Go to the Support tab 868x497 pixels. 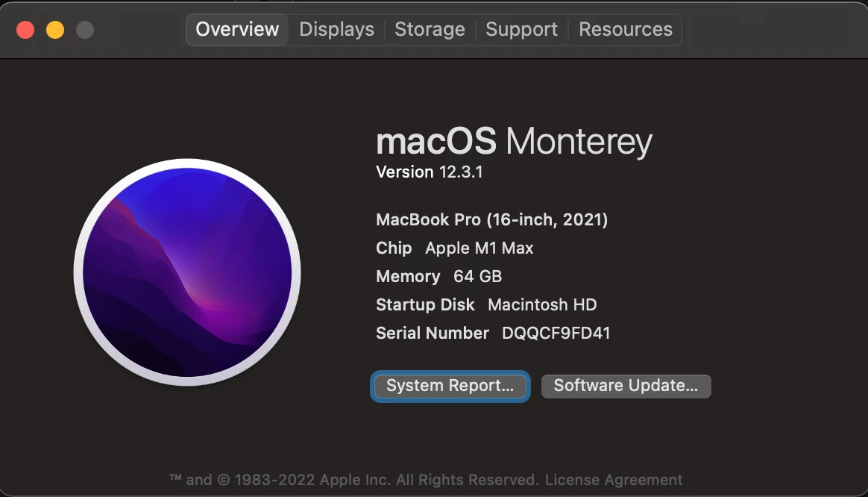tap(521, 29)
